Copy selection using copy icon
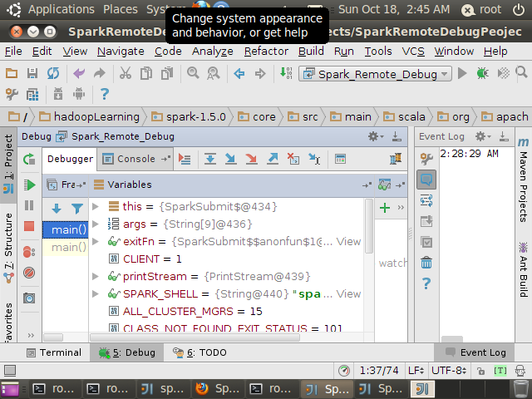 point(146,73)
